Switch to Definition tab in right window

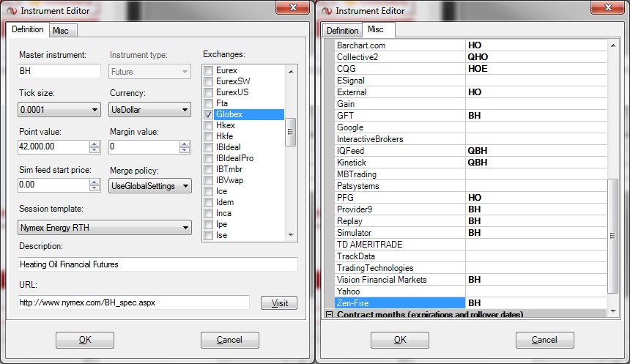pyautogui.click(x=342, y=31)
